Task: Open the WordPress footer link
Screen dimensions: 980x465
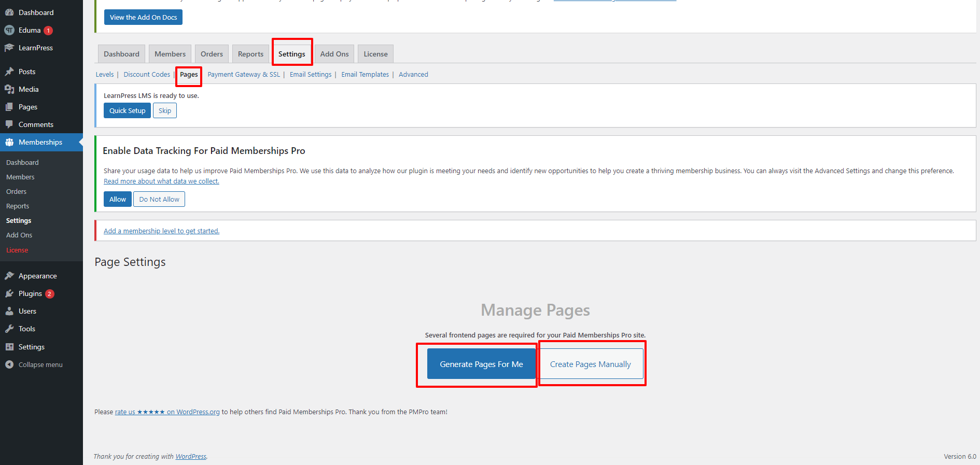Action: click(191, 457)
